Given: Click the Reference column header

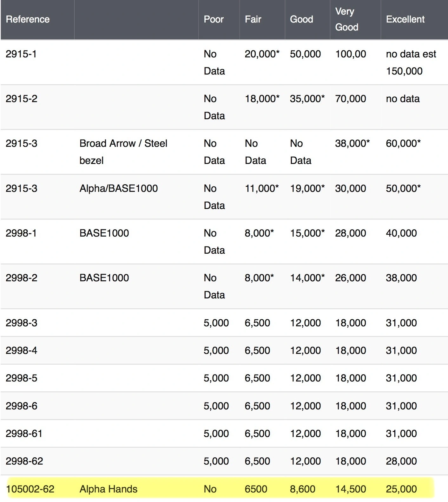Looking at the screenshot, I should (28, 19).
